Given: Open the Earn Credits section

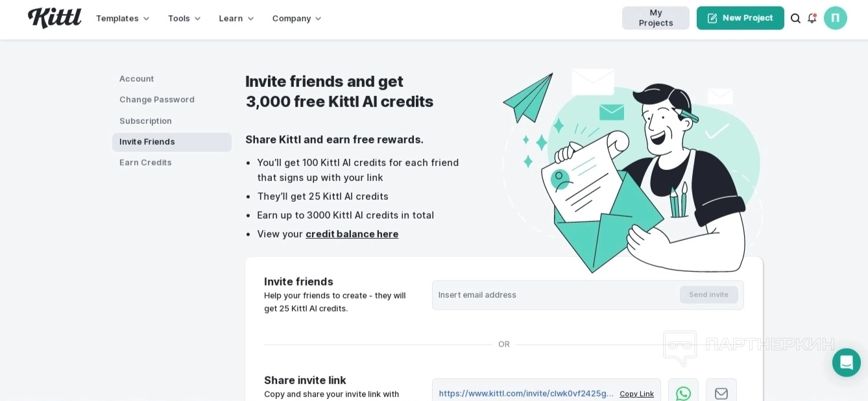Looking at the screenshot, I should (x=145, y=162).
